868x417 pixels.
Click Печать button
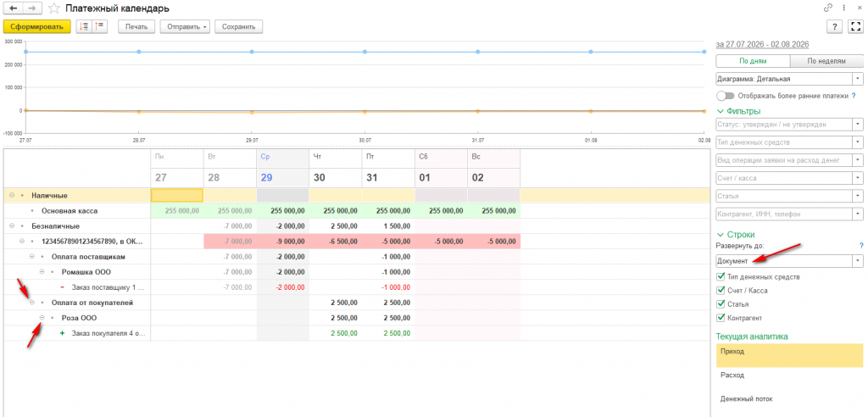pos(136,26)
